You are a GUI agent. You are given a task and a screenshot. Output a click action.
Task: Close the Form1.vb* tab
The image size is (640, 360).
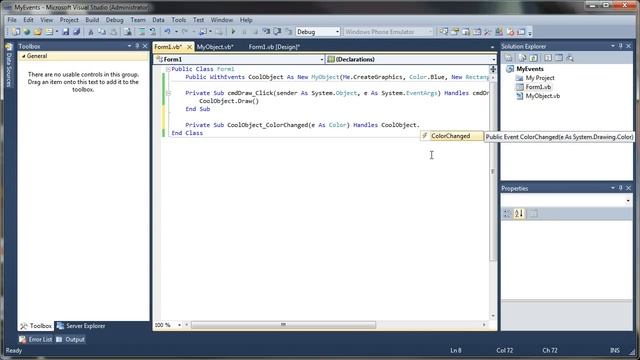189,47
